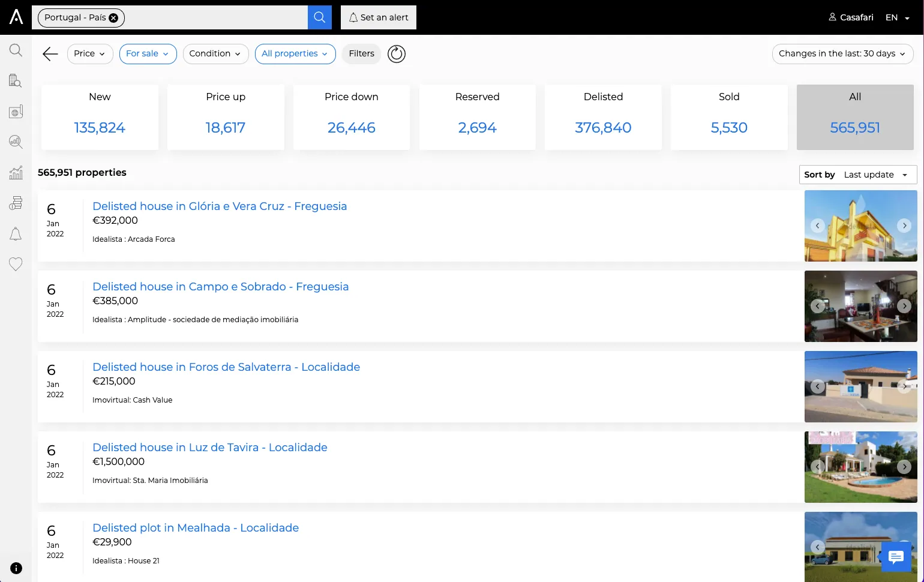Open Delisted house in Luz de Tavira listing
The width and height of the screenshot is (924, 582).
tap(210, 447)
